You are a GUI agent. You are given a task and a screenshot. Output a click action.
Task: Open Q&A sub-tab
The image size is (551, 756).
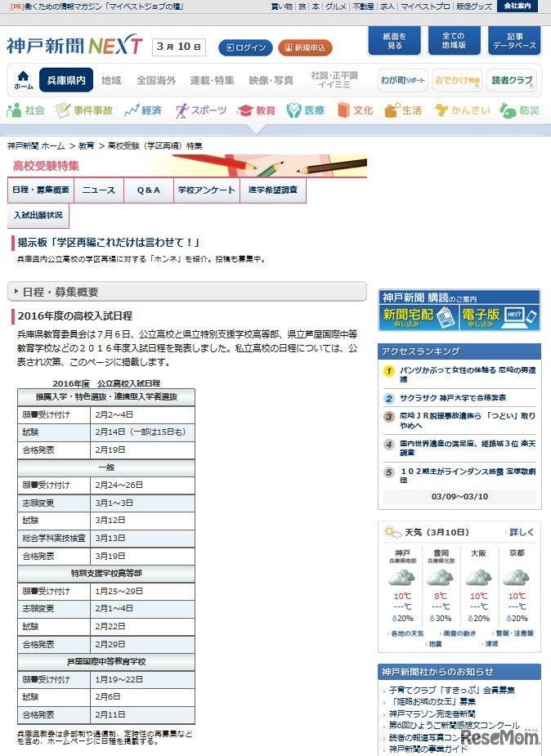coord(149,190)
